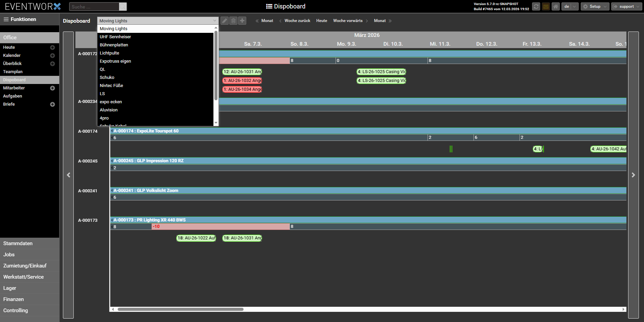Open the support user dropdown

(626, 6)
